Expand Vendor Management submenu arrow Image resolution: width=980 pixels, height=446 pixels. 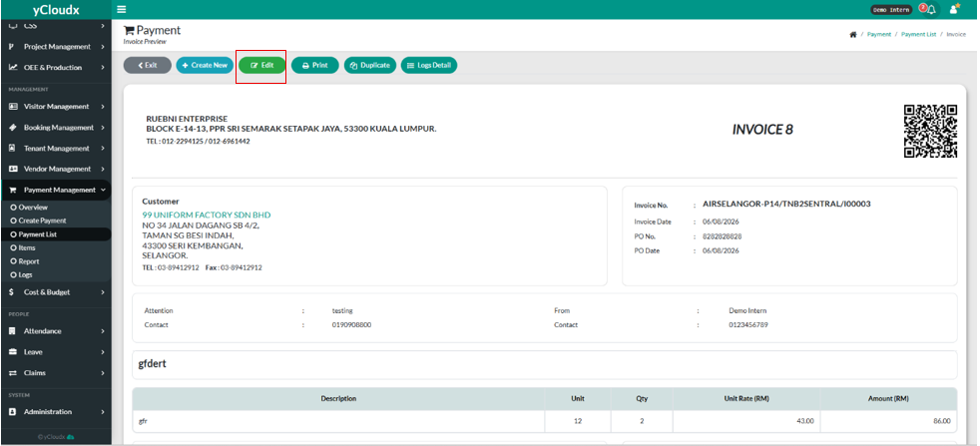click(103, 169)
